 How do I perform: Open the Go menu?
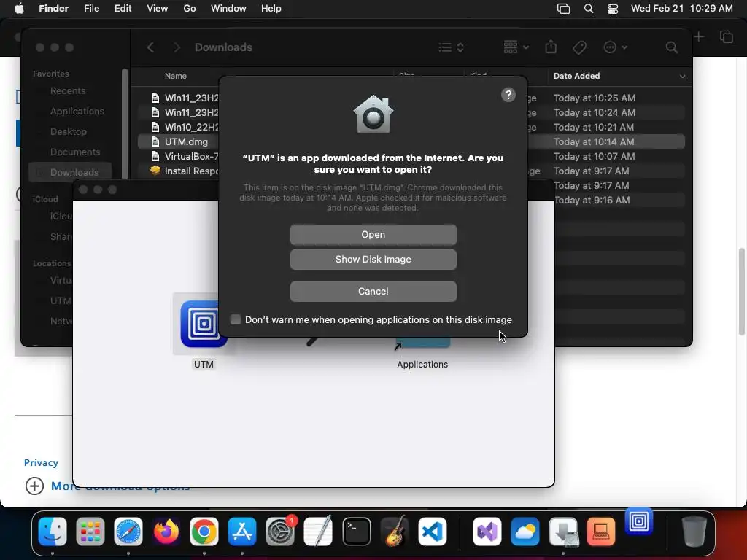coord(190,9)
